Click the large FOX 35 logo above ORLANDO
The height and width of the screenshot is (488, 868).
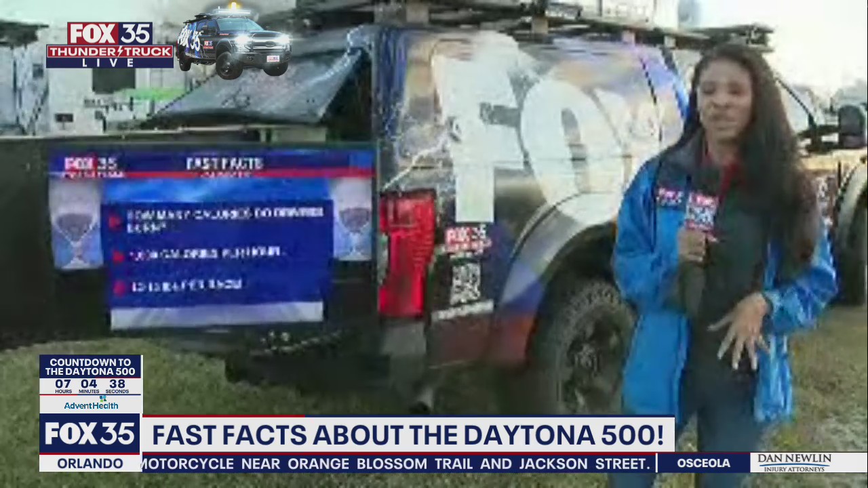(90, 434)
